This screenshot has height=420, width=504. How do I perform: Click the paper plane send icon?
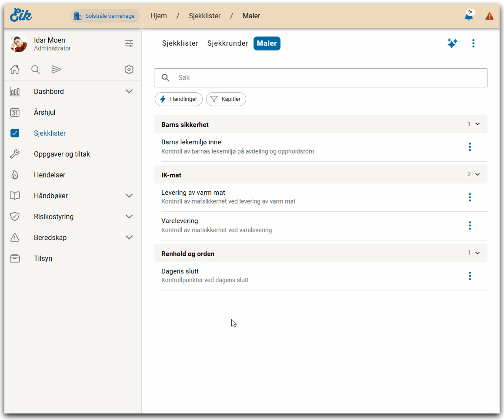click(56, 70)
